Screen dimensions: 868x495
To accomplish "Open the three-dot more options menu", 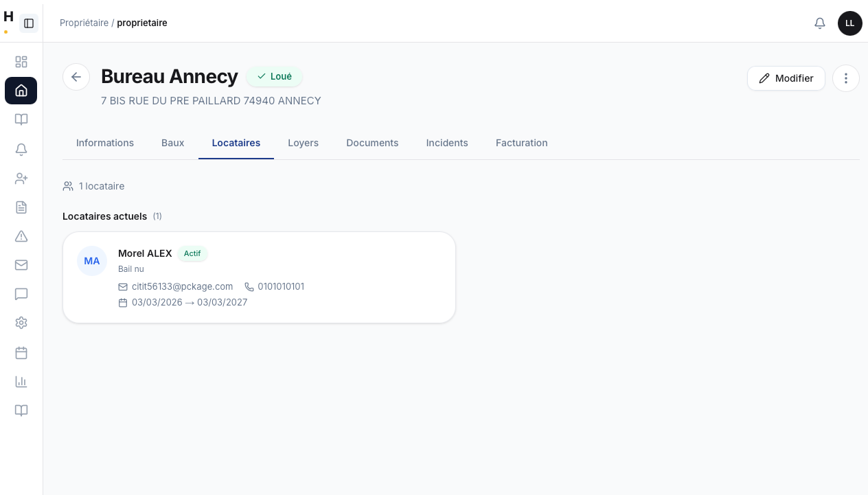I will [845, 78].
